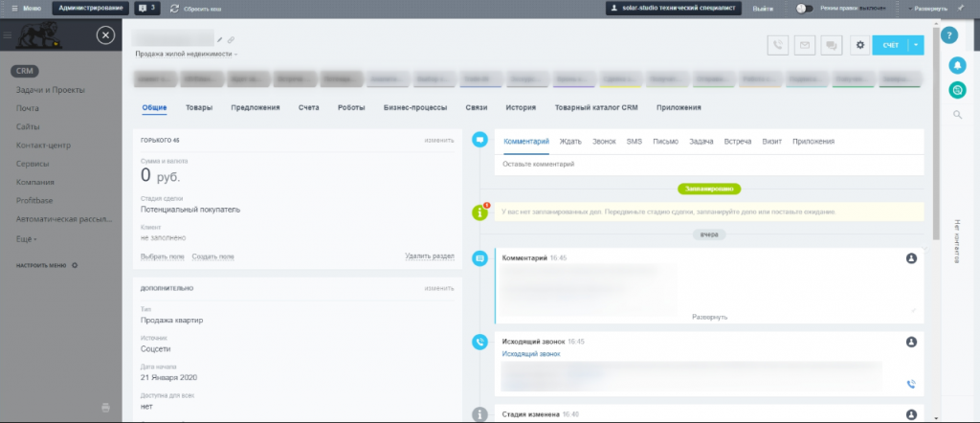Expand the СЧЁТ button dropdown arrow
The image size is (980, 423).
[x=916, y=45]
